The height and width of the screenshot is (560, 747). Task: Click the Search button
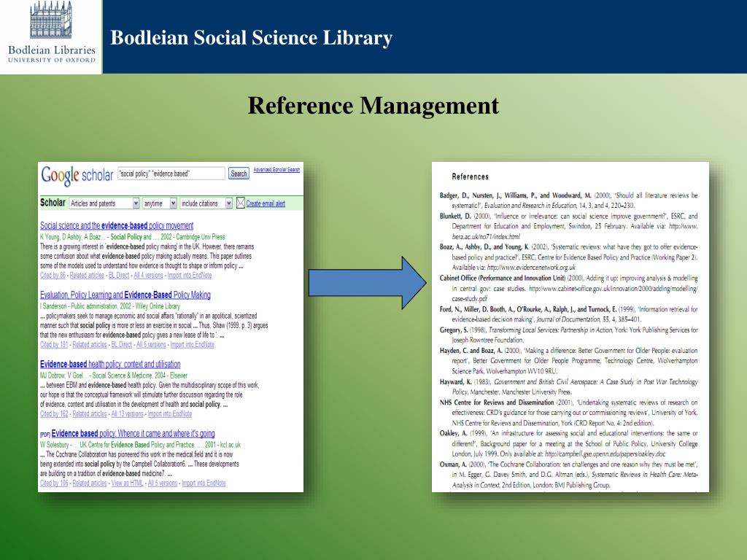pos(239,174)
